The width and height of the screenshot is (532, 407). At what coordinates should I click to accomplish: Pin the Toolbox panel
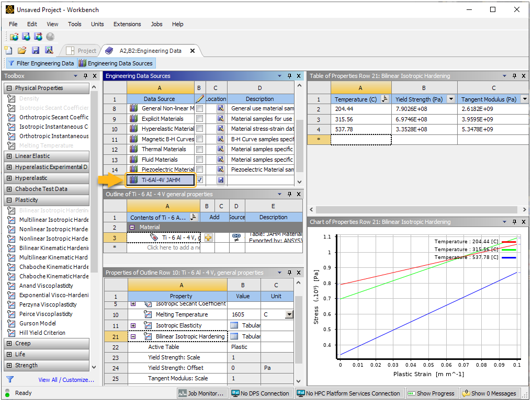tap(85, 76)
